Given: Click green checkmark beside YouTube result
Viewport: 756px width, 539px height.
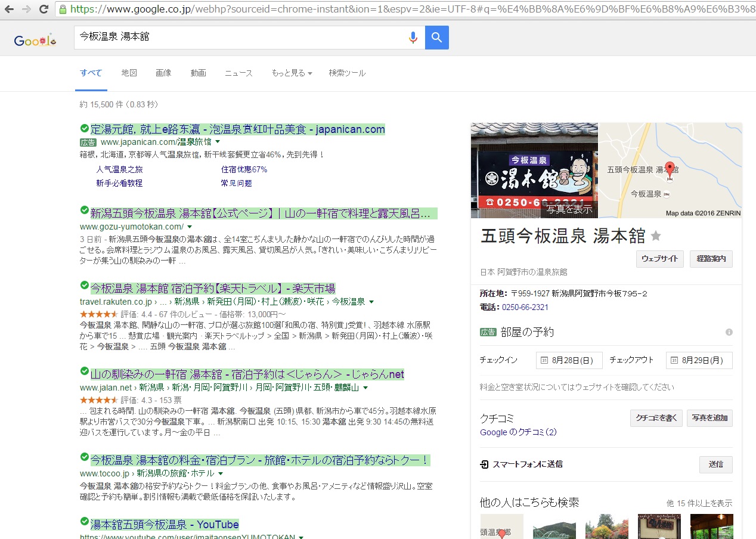Looking at the screenshot, I should pos(84,522).
